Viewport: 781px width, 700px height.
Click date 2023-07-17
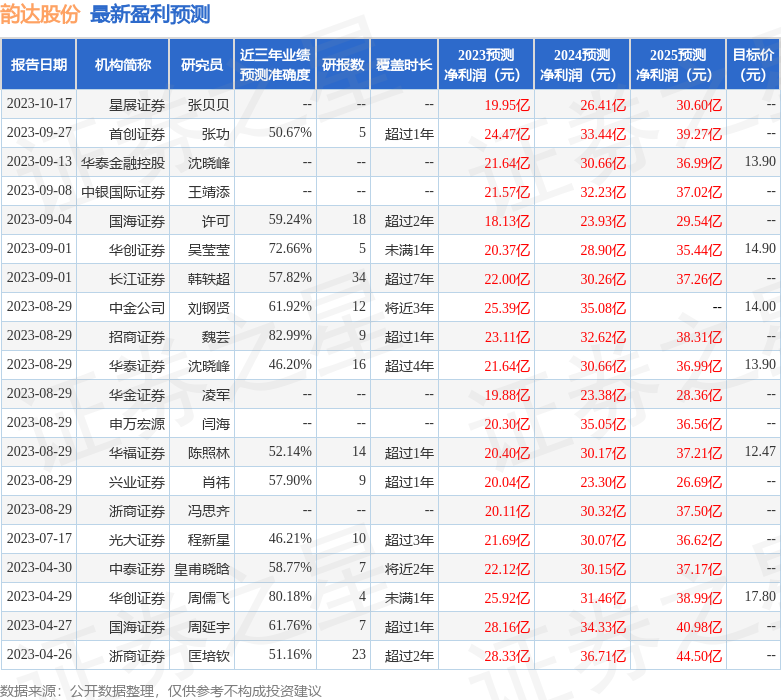(x=39, y=539)
